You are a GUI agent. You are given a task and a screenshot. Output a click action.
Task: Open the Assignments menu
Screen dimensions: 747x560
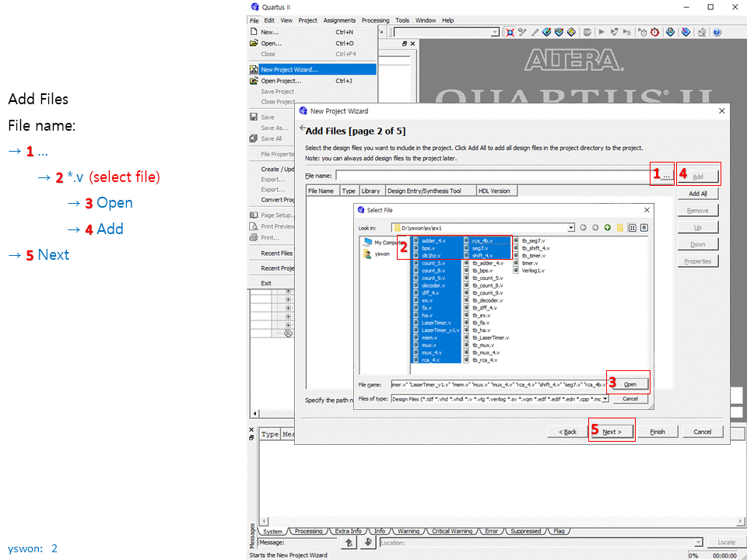click(339, 20)
